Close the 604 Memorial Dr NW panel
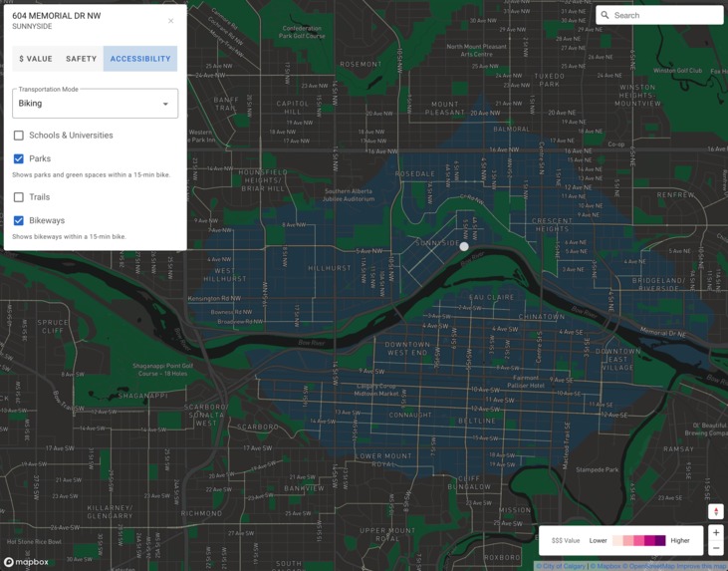 coord(171,21)
